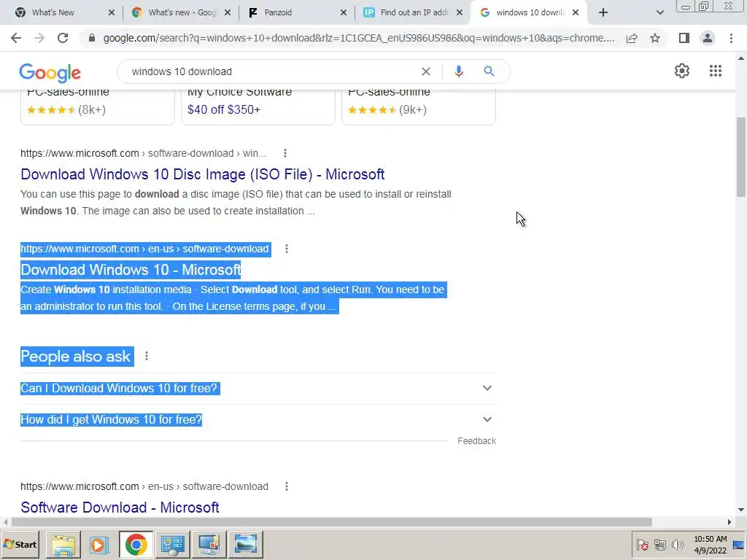Screen dimensions: 747x560
Task: Open the Chrome profile avatar
Action: pyautogui.click(x=708, y=38)
